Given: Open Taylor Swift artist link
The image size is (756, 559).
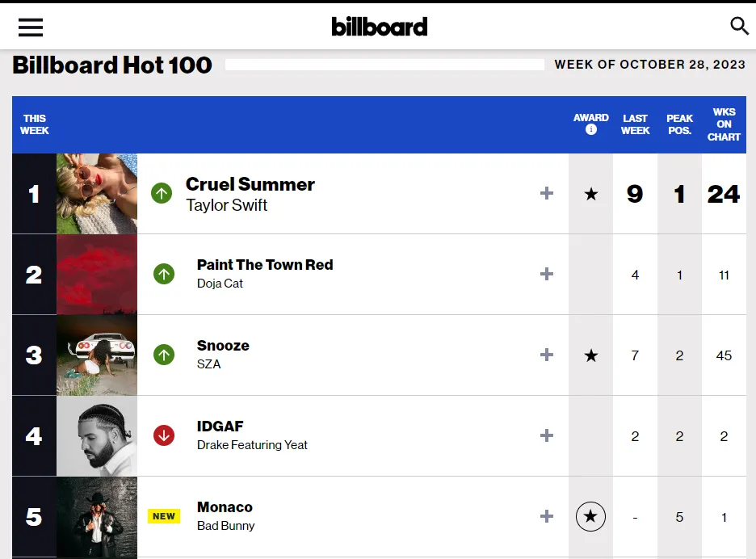Looking at the screenshot, I should [226, 205].
